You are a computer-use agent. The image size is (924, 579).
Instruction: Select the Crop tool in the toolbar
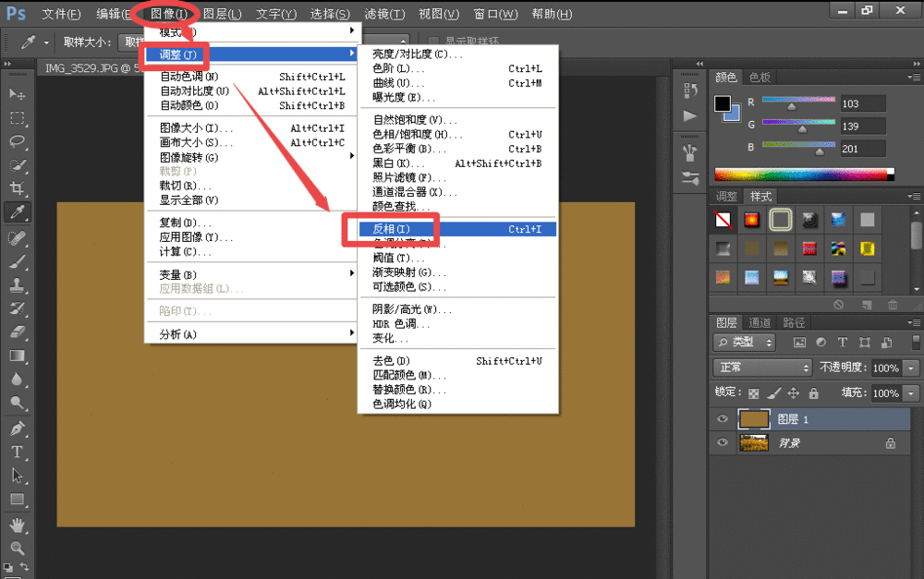[17, 189]
